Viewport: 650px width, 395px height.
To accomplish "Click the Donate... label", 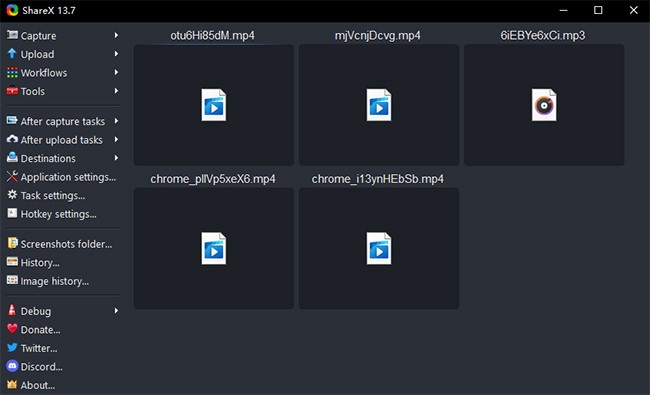I will (40, 330).
